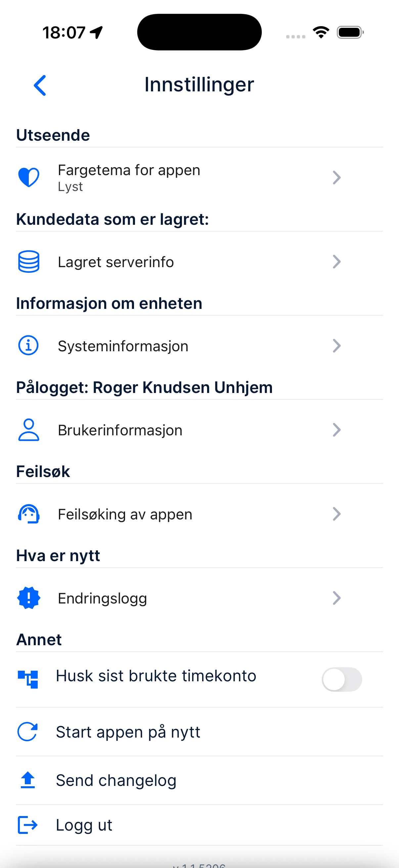Tap the logout icon
399x868 pixels.
coord(27,825)
